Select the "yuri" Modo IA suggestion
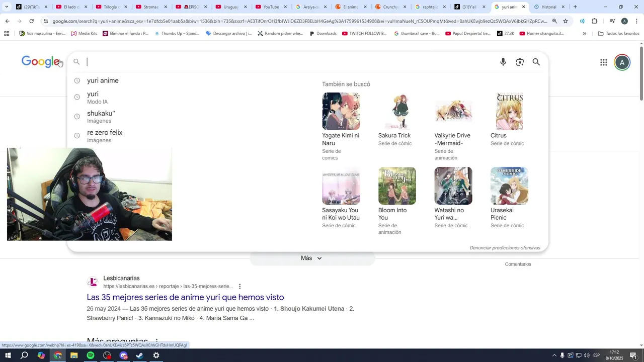 coord(97,97)
